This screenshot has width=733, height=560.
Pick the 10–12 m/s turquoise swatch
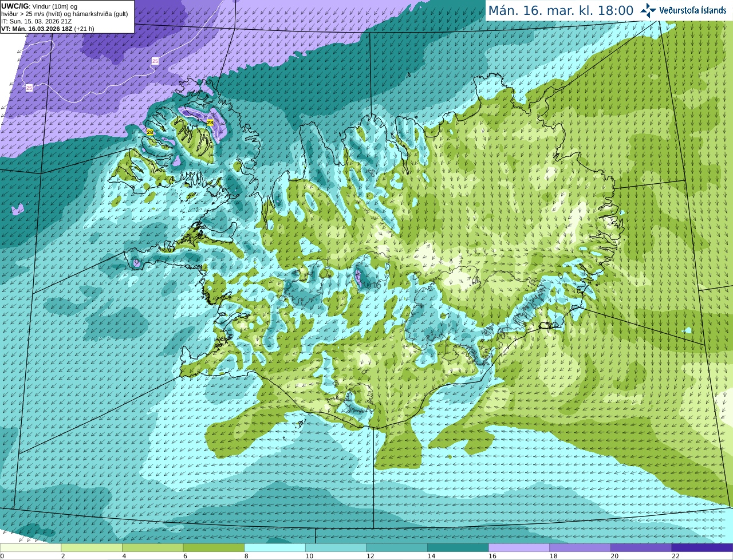coord(336,547)
